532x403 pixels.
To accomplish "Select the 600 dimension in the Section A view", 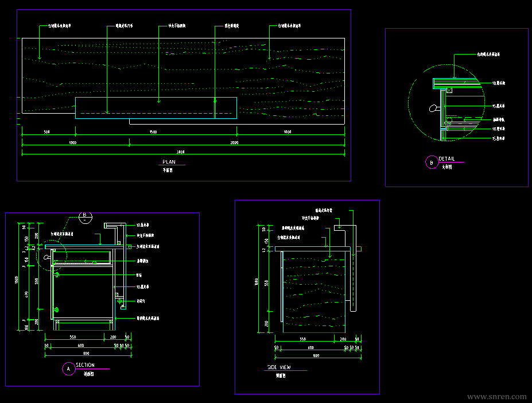I will (x=81, y=345).
